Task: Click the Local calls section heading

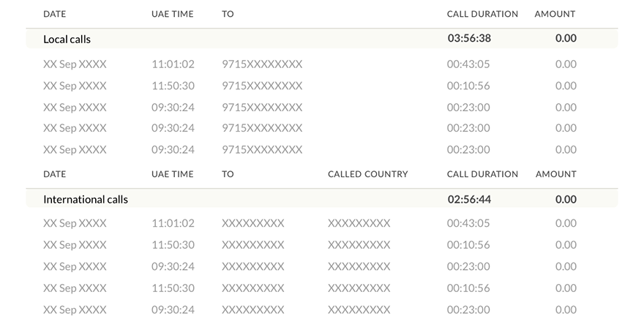Action: click(x=67, y=39)
